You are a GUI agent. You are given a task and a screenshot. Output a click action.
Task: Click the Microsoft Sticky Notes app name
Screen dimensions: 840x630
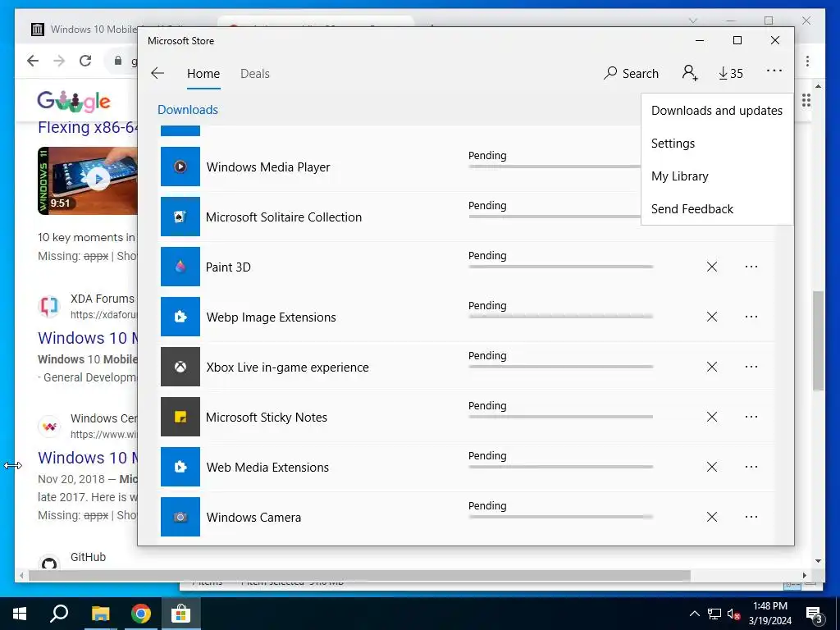tap(267, 418)
